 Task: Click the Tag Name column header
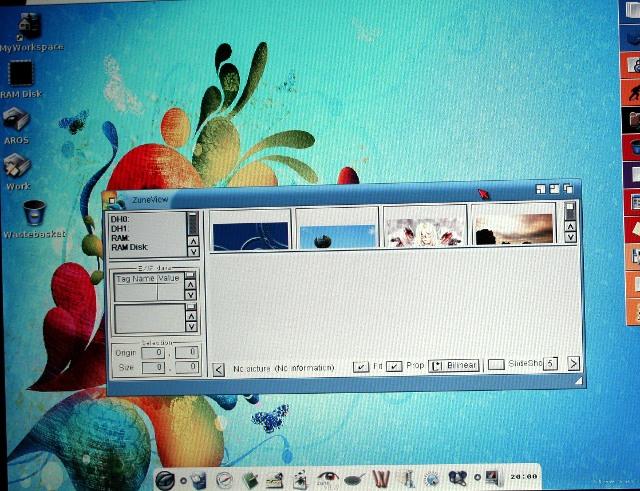click(136, 279)
